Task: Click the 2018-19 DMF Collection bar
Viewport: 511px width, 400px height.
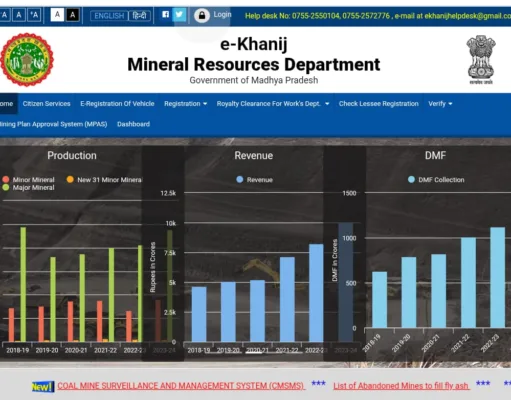Action: point(379,300)
